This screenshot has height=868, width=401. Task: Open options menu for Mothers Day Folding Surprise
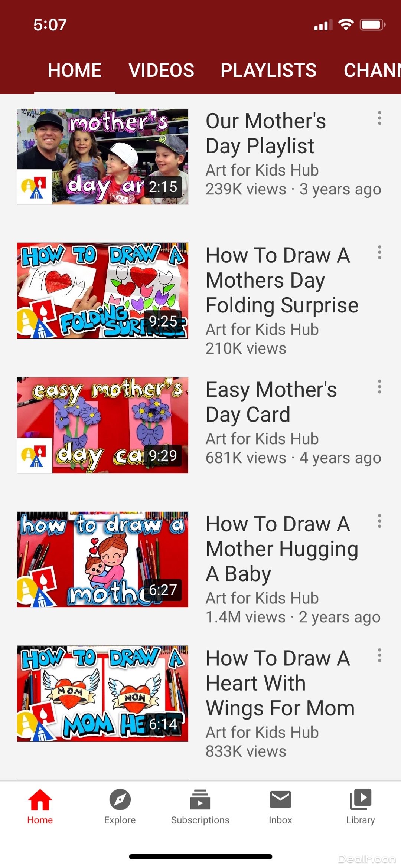tap(379, 252)
